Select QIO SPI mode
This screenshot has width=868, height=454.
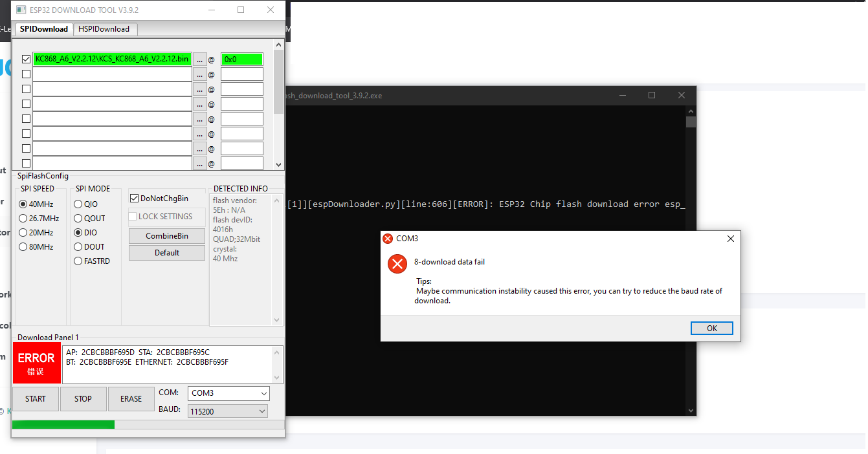[78, 204]
